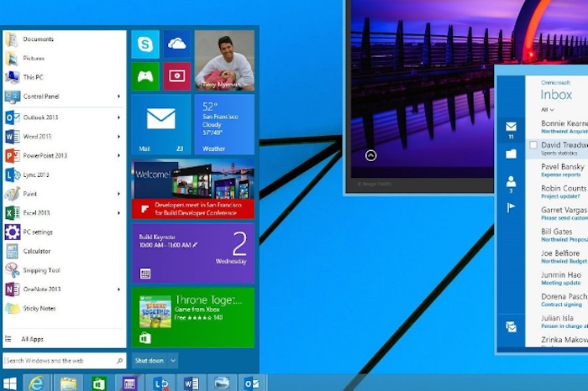Expand the All filter dropdown in Inbox
Viewport: 588px width, 391px height.
pos(548,110)
